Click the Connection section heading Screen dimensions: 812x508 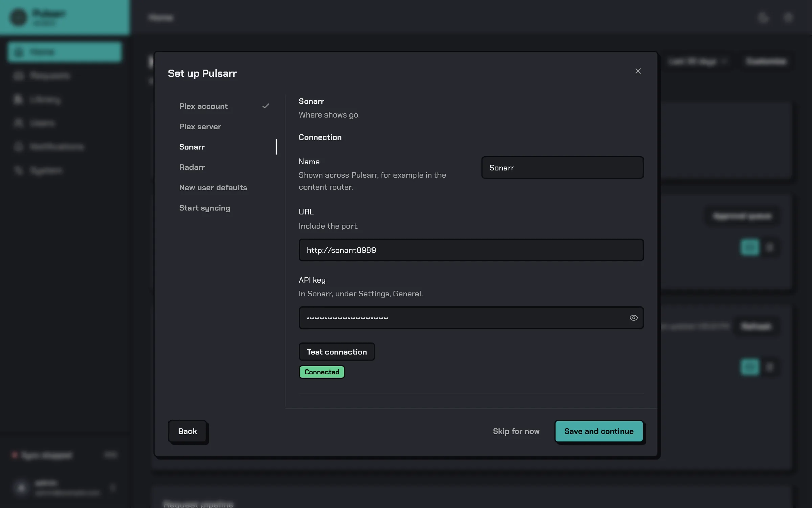tap(320, 137)
